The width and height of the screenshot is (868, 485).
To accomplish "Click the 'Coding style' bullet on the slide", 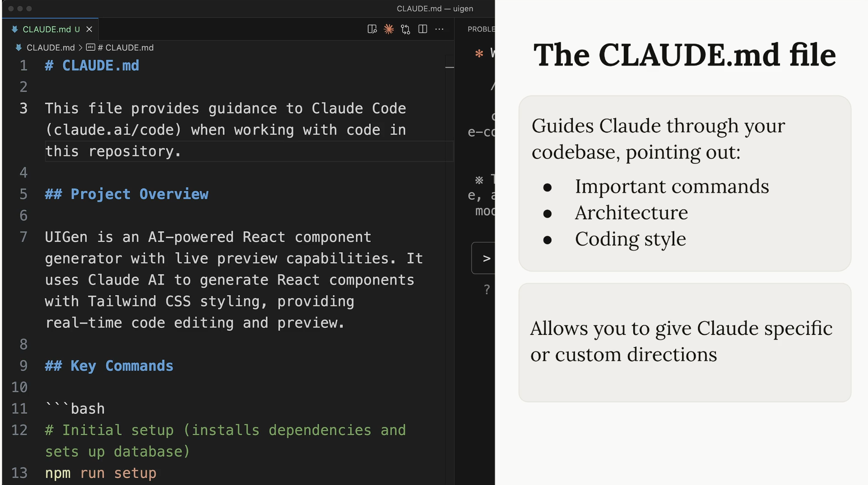I will click(630, 239).
